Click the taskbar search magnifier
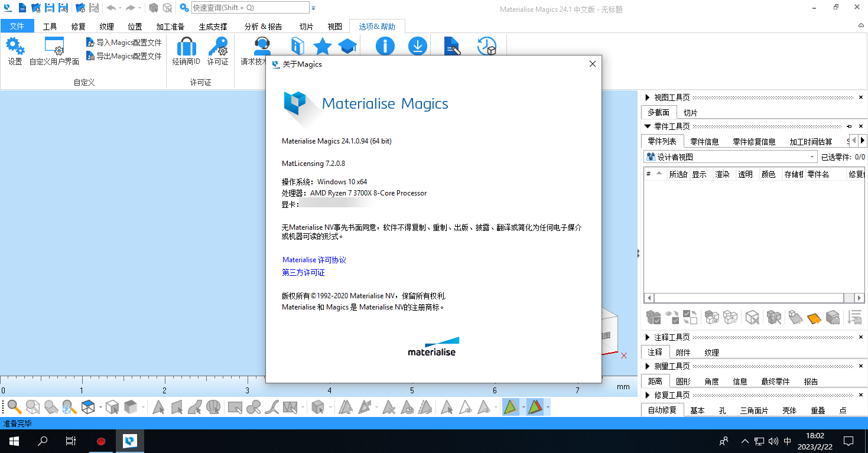 pos(43,441)
